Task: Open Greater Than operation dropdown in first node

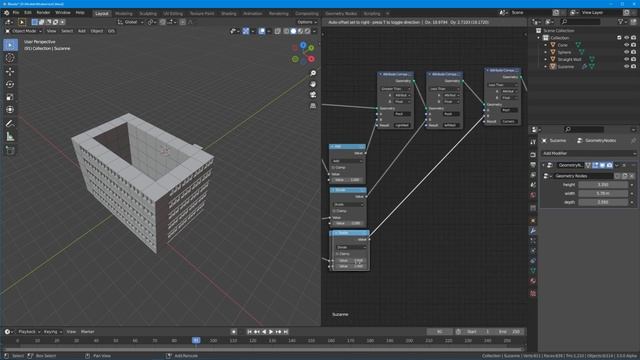Action: coord(396,89)
